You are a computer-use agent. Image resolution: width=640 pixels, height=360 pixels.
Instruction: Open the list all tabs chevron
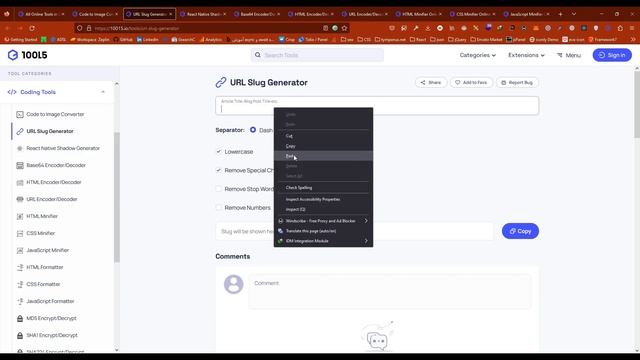[x=574, y=14]
